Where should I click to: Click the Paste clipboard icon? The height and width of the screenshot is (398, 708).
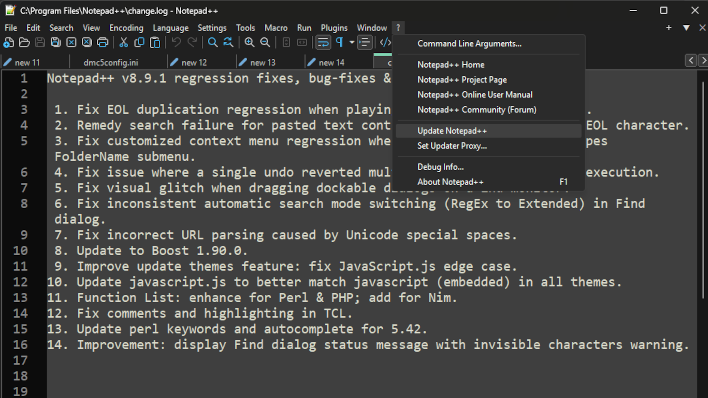pyautogui.click(x=155, y=42)
